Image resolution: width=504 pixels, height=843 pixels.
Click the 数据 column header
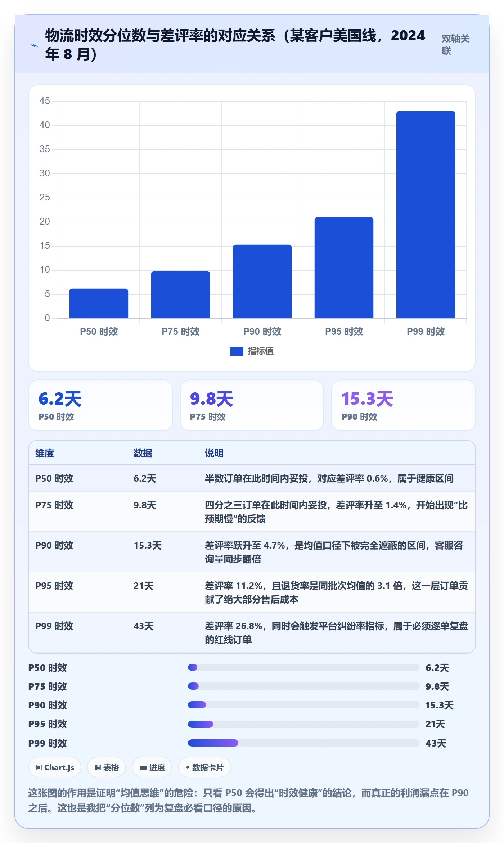pos(143,453)
